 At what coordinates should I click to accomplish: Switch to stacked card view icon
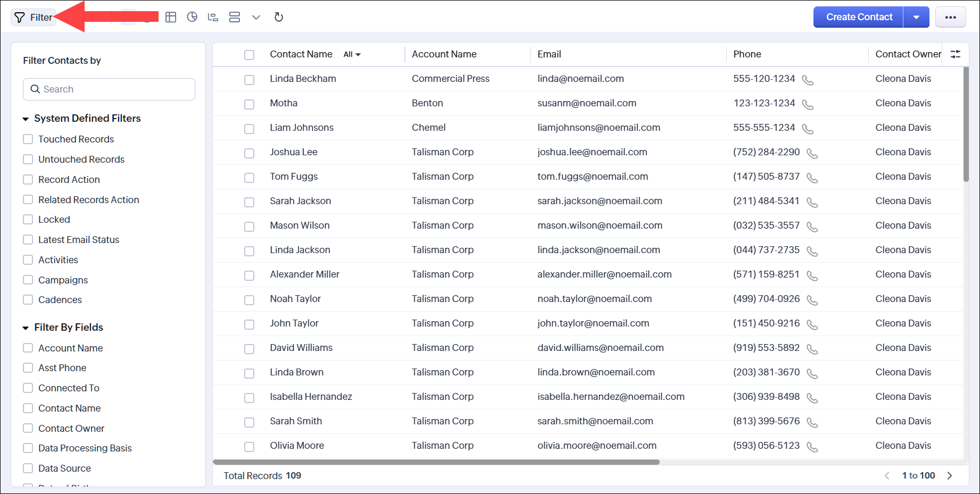coord(235,17)
